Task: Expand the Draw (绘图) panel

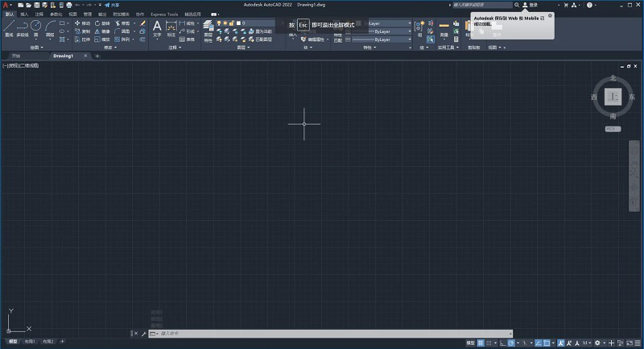Action: [x=36, y=48]
